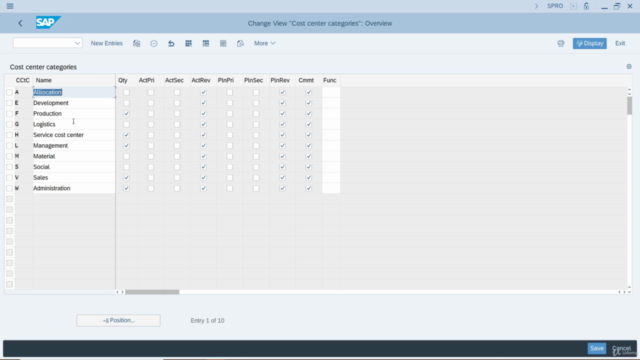Click the Management name cell
The width and height of the screenshot is (640, 360).
[x=74, y=146]
